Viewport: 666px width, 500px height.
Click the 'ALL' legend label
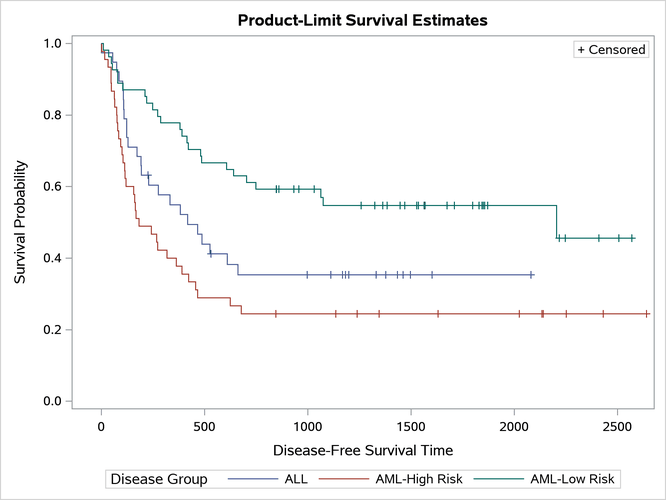[297, 479]
